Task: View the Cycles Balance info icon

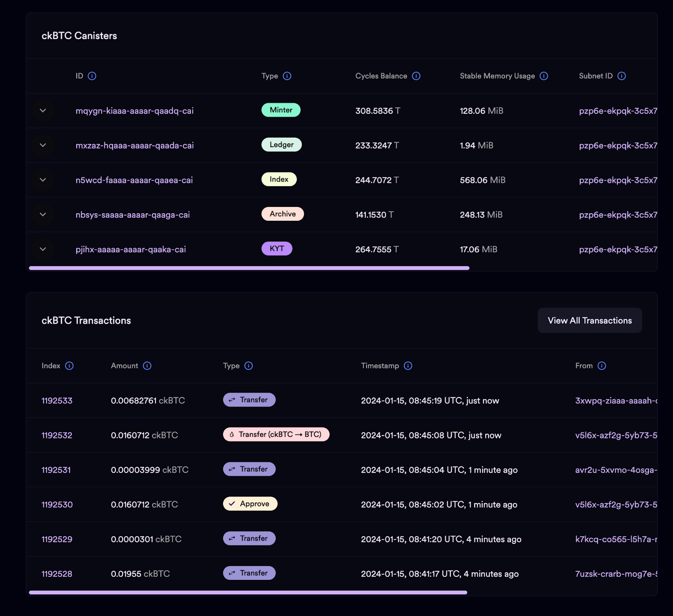Action: click(x=416, y=76)
